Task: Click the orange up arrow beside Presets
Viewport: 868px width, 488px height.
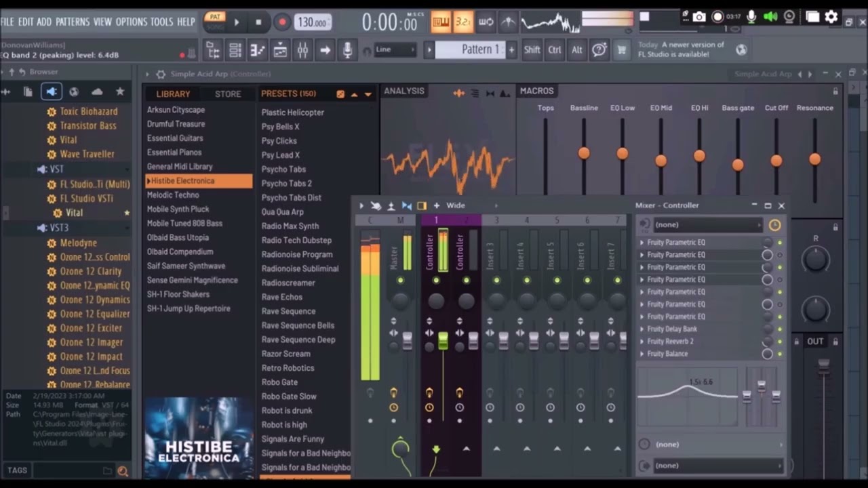Action: point(354,94)
